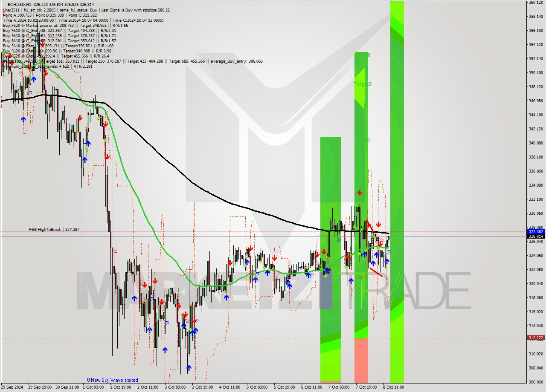546x392 pixels.
Task: Click the '3 Oct 19:00' time axis label
Action: pos(202,387)
